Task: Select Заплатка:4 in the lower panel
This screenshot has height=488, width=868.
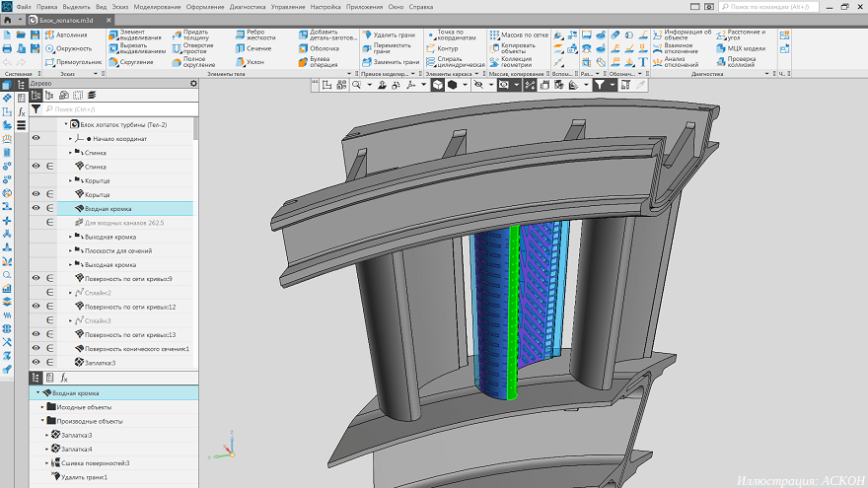Action: click(76, 449)
